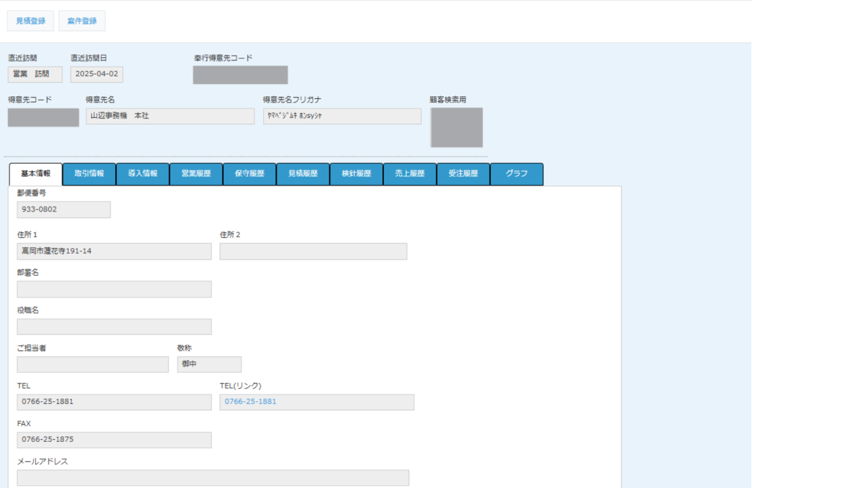This screenshot has width=868, height=488.
Task: Click the empty 住所2 field
Action: point(313,251)
